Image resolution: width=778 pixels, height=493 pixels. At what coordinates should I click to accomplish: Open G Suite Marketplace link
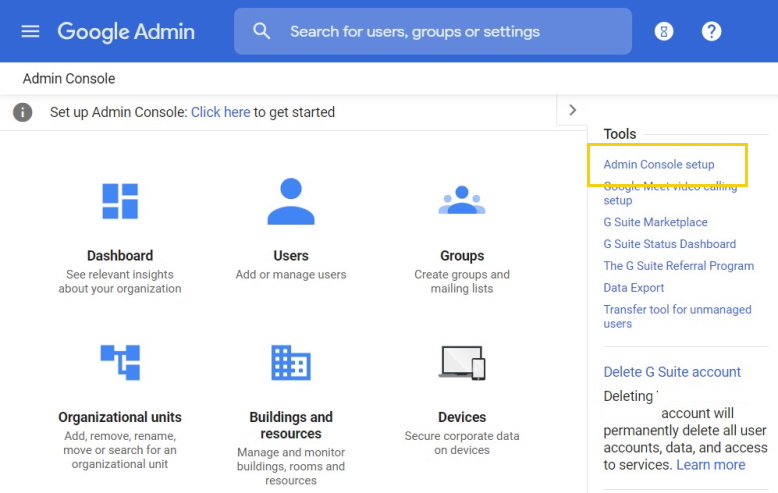[655, 222]
